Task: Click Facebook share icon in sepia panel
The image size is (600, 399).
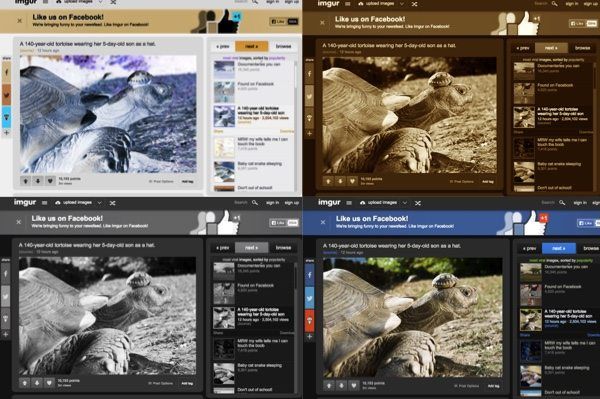Action: (x=310, y=74)
